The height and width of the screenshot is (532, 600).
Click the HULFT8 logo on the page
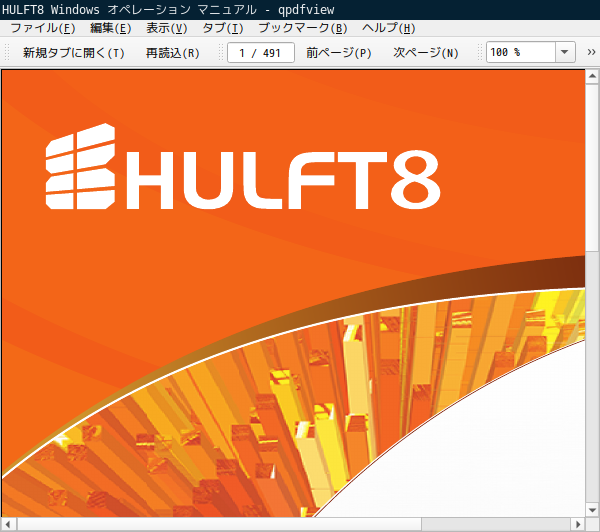coord(243,166)
